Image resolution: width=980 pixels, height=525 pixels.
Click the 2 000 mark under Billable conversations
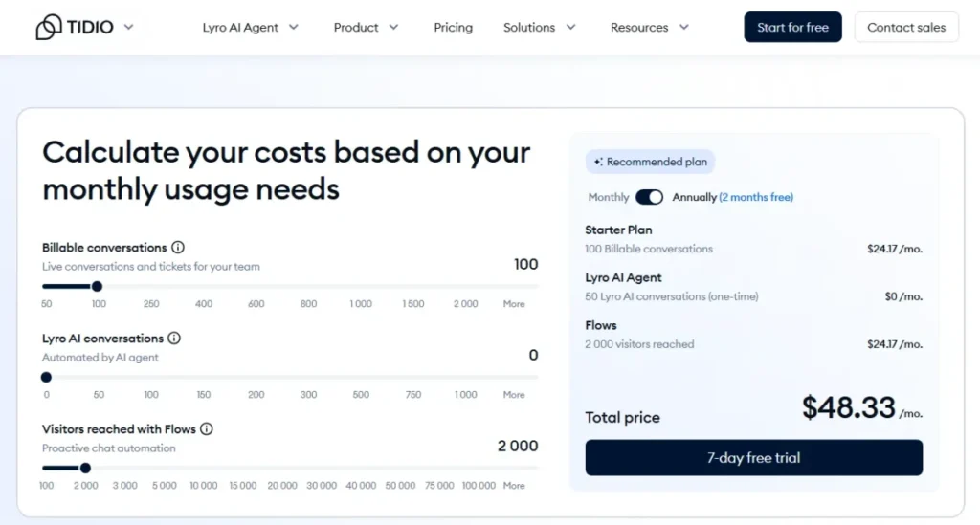coord(466,304)
